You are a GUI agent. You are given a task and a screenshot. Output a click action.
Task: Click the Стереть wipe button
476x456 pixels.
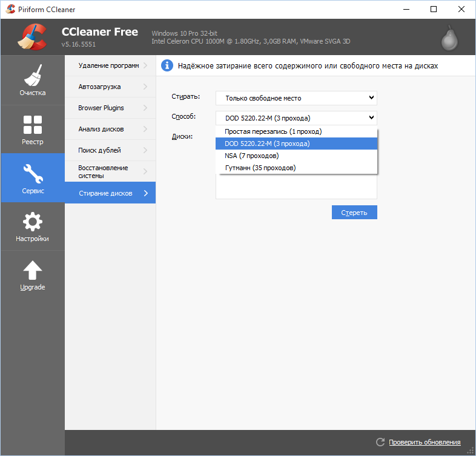click(x=354, y=212)
